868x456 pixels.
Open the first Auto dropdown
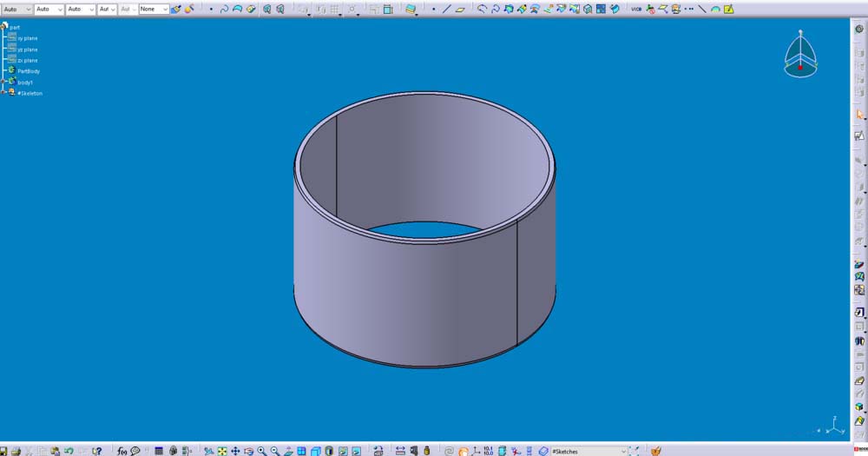coord(16,9)
